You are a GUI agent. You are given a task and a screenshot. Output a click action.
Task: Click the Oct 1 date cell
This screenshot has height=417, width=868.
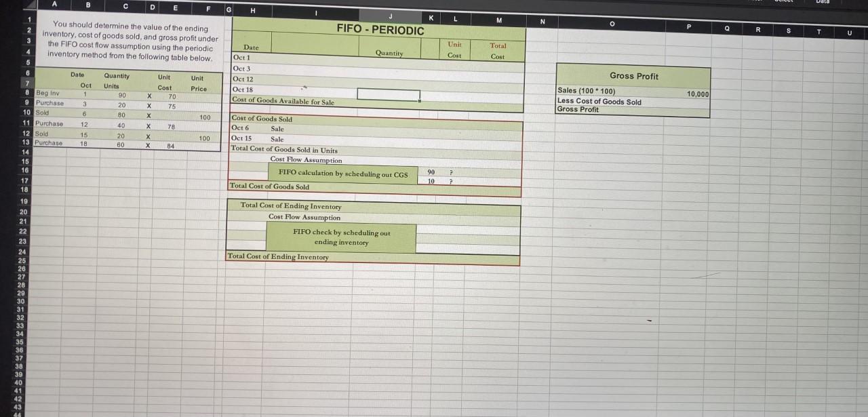(x=241, y=58)
